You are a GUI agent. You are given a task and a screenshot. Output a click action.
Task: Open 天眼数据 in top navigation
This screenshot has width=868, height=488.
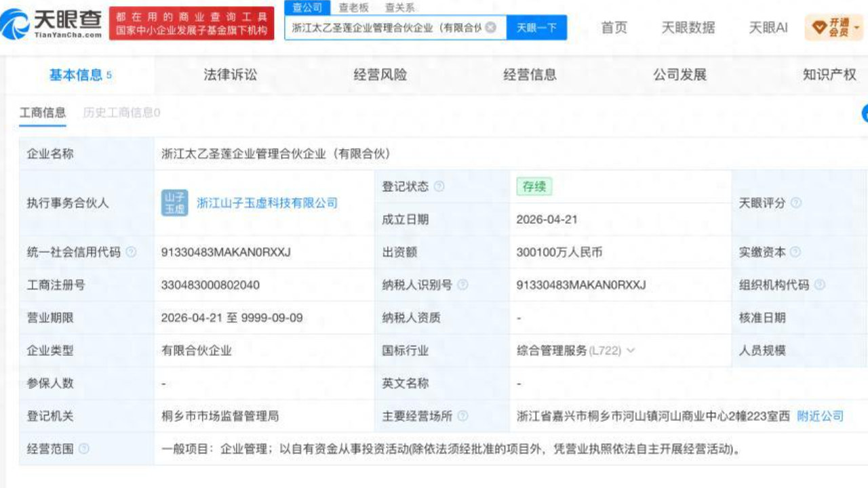(x=688, y=28)
